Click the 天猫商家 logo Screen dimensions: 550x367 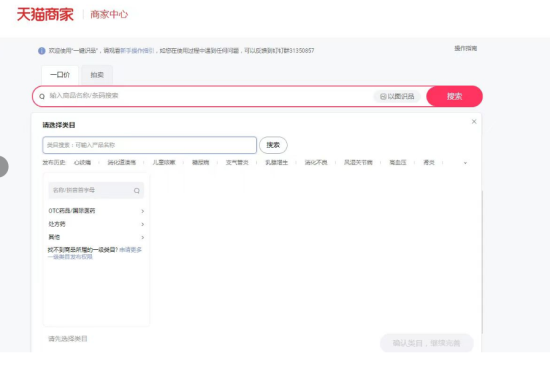tap(45, 14)
